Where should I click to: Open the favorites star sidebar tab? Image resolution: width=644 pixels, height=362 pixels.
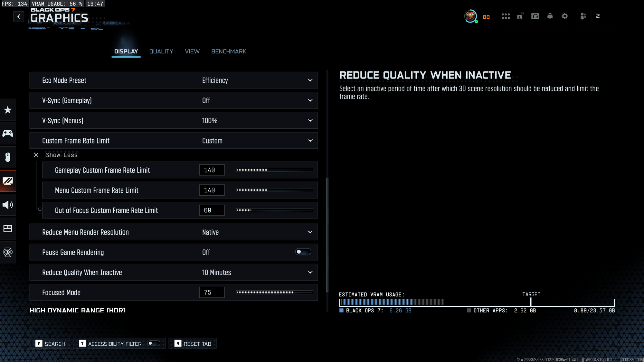click(8, 110)
